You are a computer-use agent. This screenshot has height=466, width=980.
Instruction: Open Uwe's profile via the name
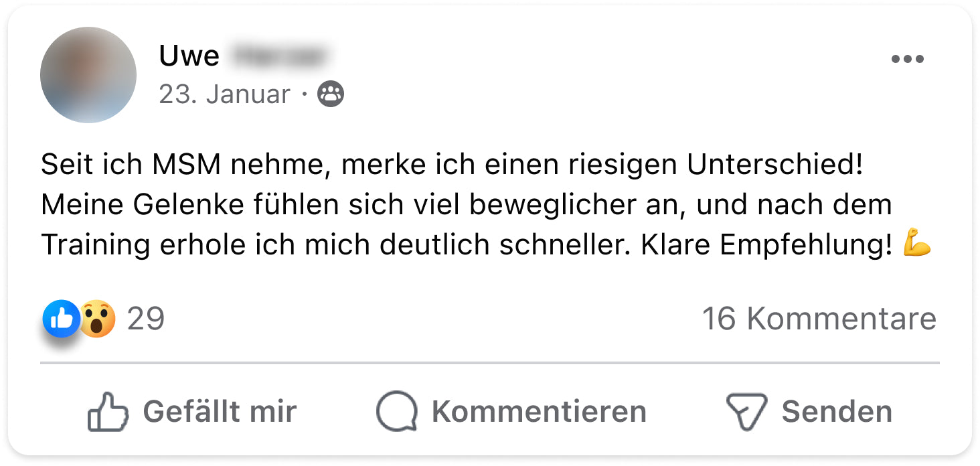click(x=189, y=56)
